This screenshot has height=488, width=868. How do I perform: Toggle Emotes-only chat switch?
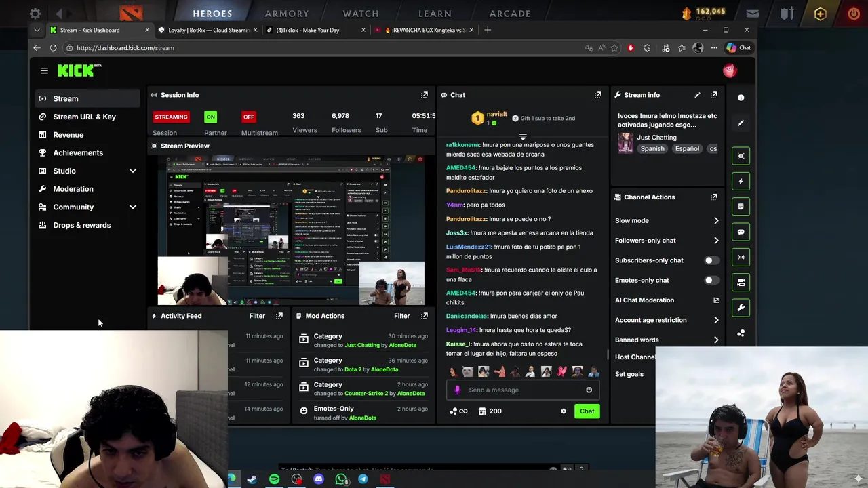[711, 280]
